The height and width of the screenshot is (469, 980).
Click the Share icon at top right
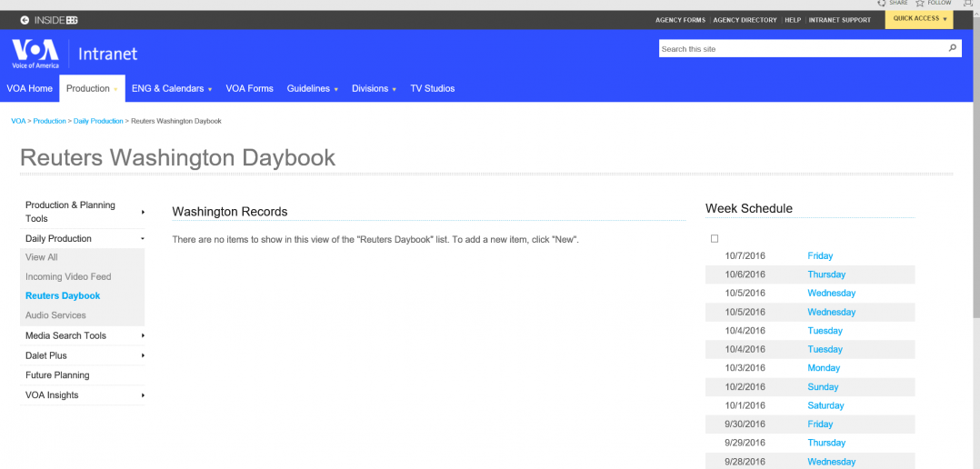tap(881, 3)
